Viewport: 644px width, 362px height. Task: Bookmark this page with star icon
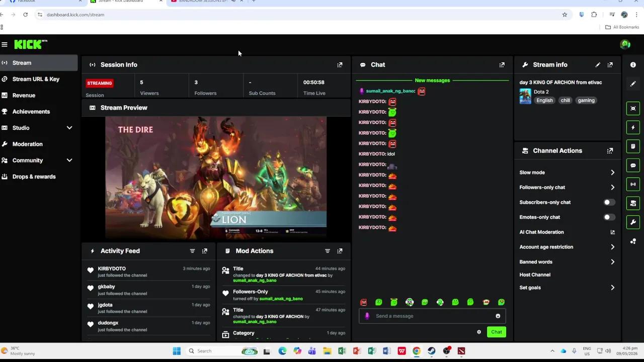[x=565, y=15]
